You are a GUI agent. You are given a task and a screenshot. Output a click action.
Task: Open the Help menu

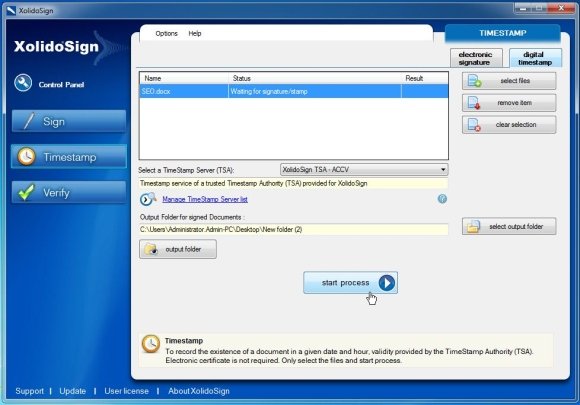coord(195,34)
